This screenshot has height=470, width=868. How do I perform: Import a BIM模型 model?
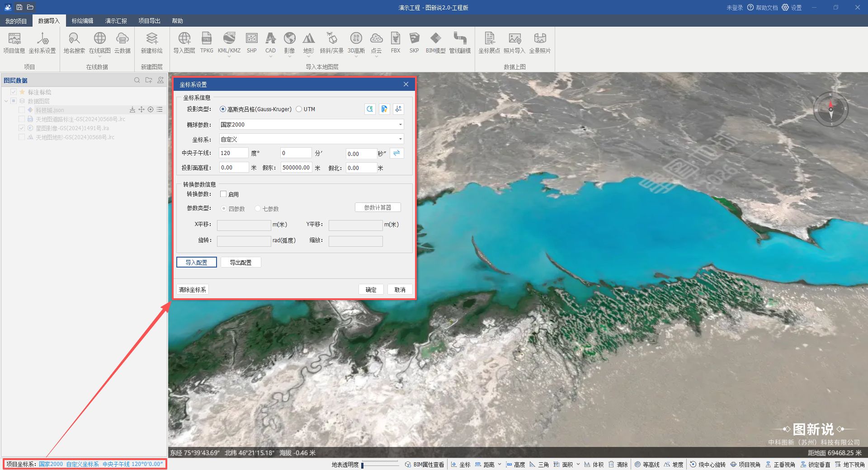[435, 43]
